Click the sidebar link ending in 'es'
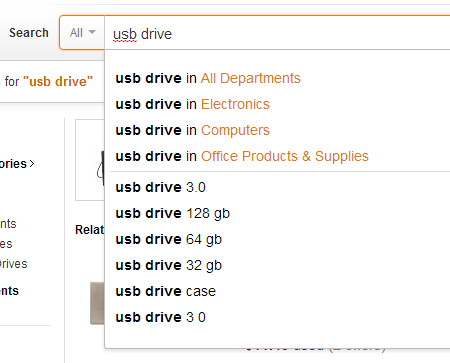Screen dimensions: 450x363 point(6,244)
